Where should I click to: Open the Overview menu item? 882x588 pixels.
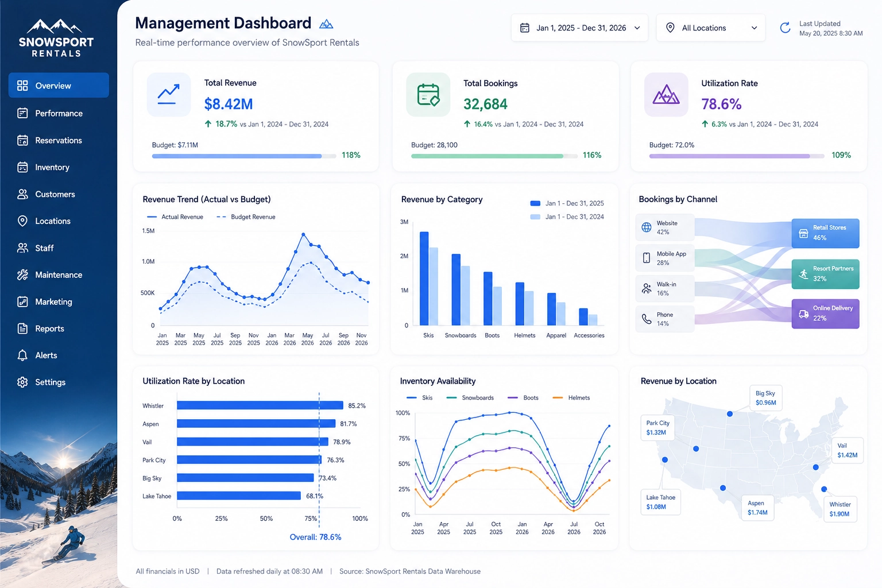(x=59, y=86)
